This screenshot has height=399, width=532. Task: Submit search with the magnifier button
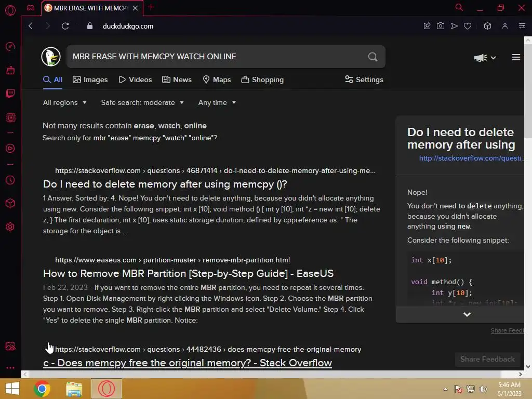pyautogui.click(x=373, y=57)
